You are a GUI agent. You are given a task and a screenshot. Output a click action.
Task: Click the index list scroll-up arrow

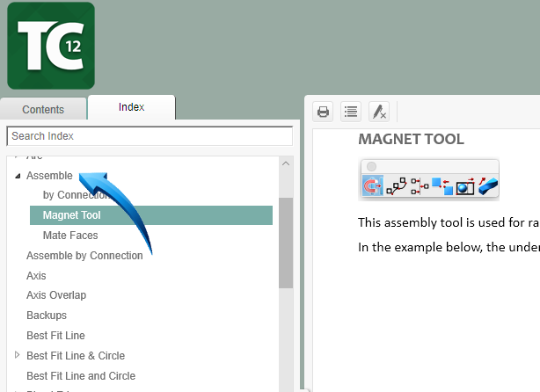point(286,163)
